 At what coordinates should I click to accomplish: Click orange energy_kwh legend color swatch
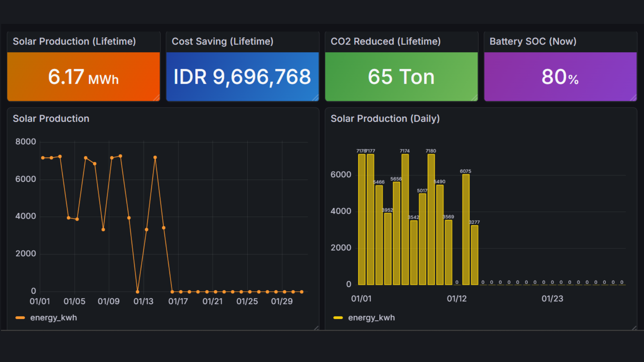20,317
